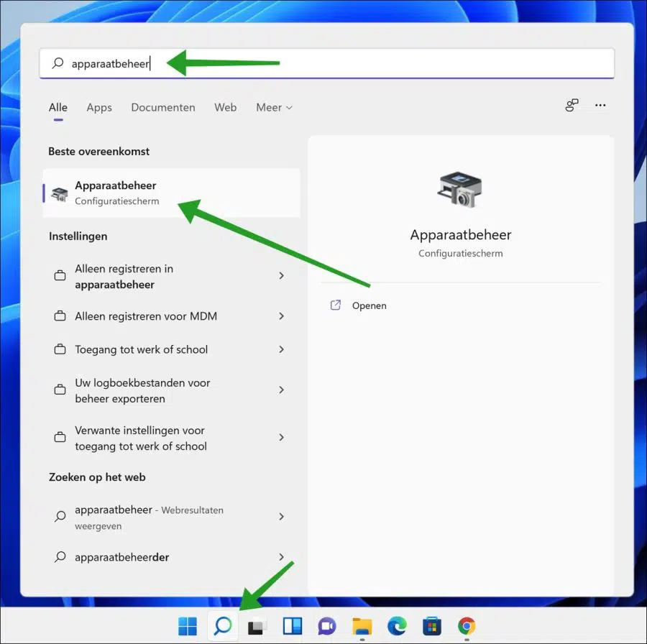Click the Search icon in taskbar
This screenshot has height=644, width=647.
point(223,626)
